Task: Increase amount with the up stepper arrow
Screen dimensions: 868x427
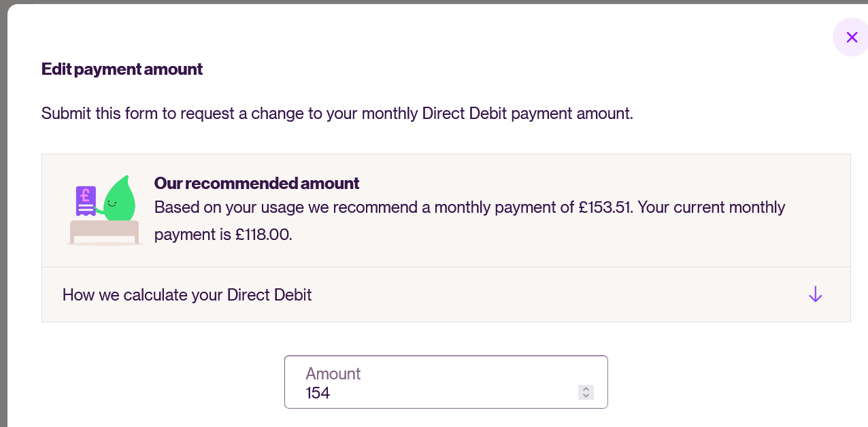Action: tap(586, 389)
